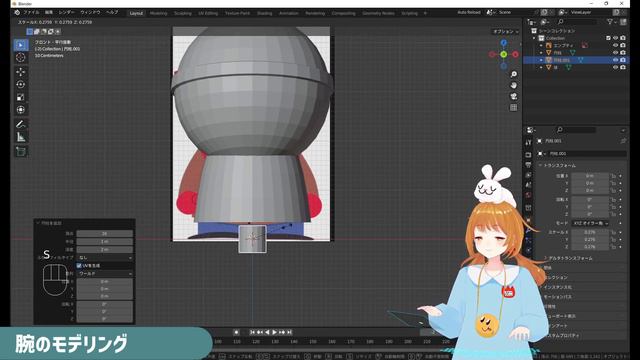
Task: Toggle Auto Reload in top bar
Action: 469,13
